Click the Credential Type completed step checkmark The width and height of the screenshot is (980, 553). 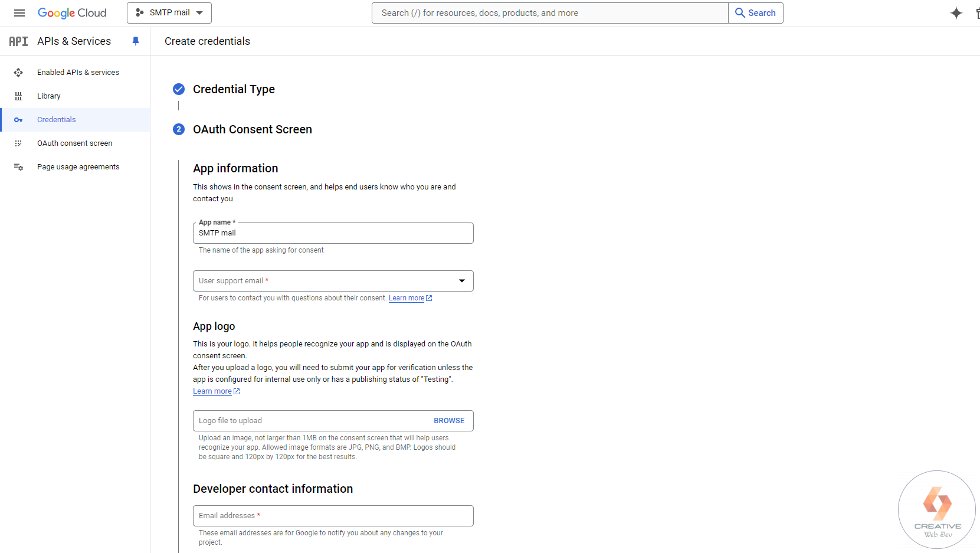point(179,89)
